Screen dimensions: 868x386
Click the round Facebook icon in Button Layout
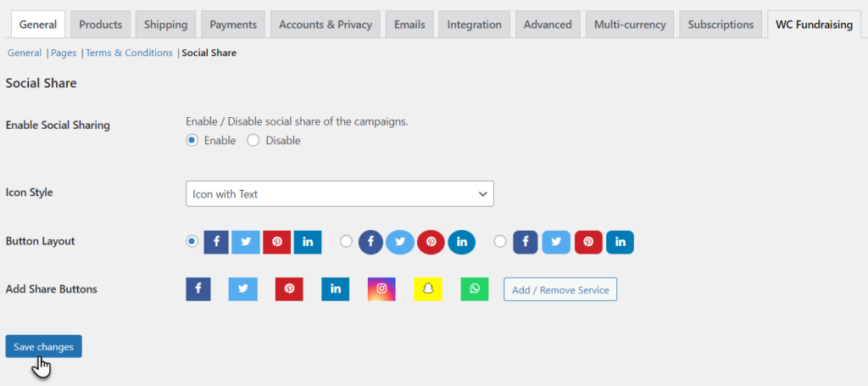tap(371, 242)
